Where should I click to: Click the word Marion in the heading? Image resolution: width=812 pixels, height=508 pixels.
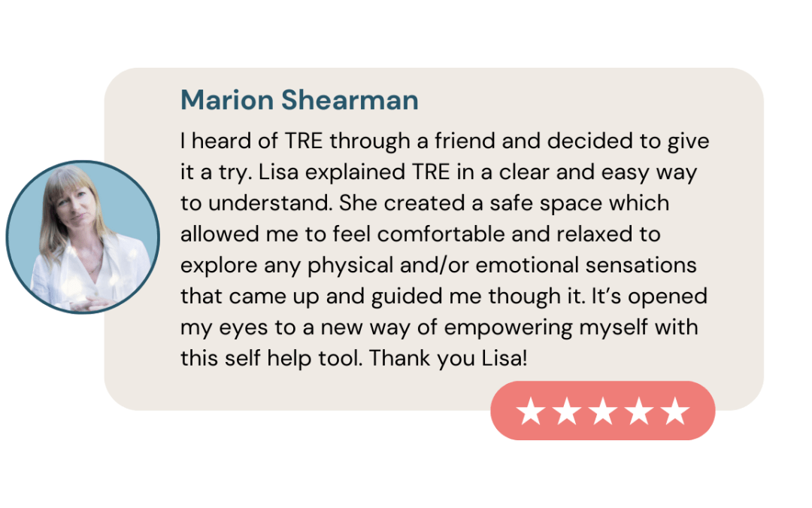click(x=226, y=100)
